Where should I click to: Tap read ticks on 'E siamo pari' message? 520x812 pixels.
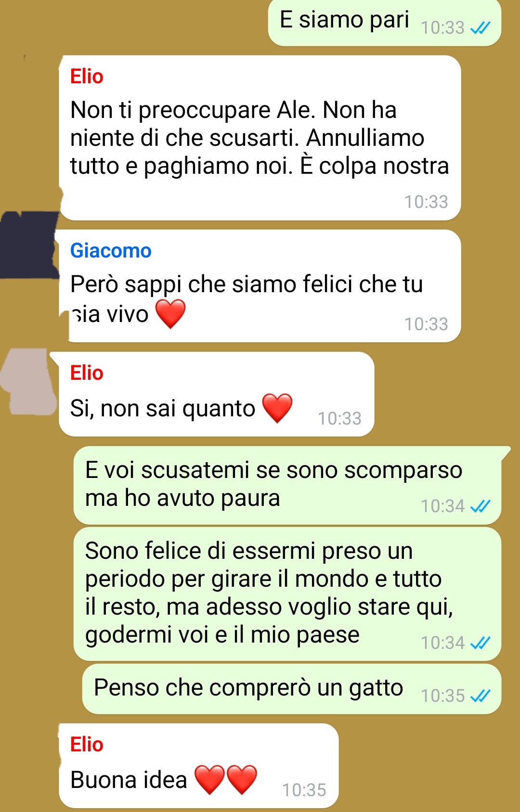(x=480, y=28)
